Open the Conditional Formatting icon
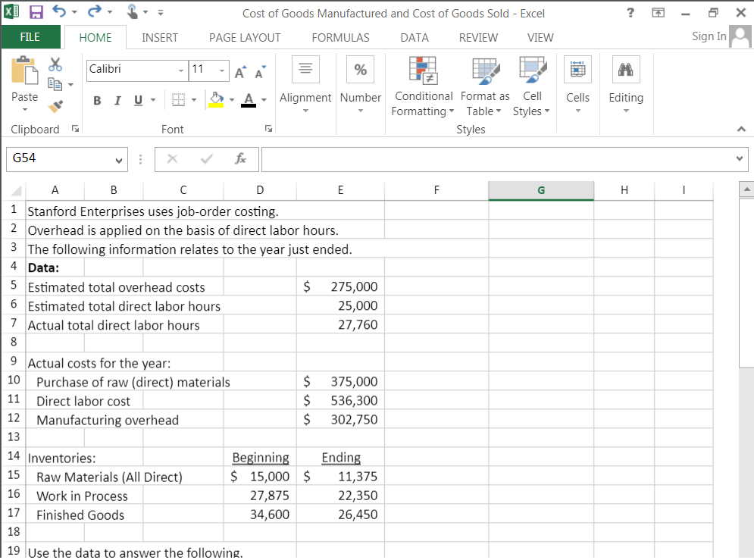Screen dimensions: 754x560 click(423, 70)
